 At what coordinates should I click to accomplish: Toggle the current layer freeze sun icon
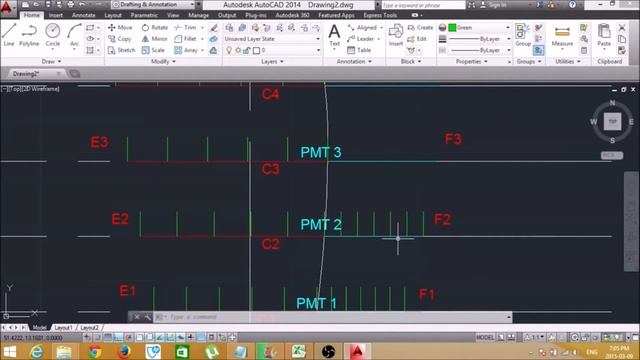[x=238, y=50]
